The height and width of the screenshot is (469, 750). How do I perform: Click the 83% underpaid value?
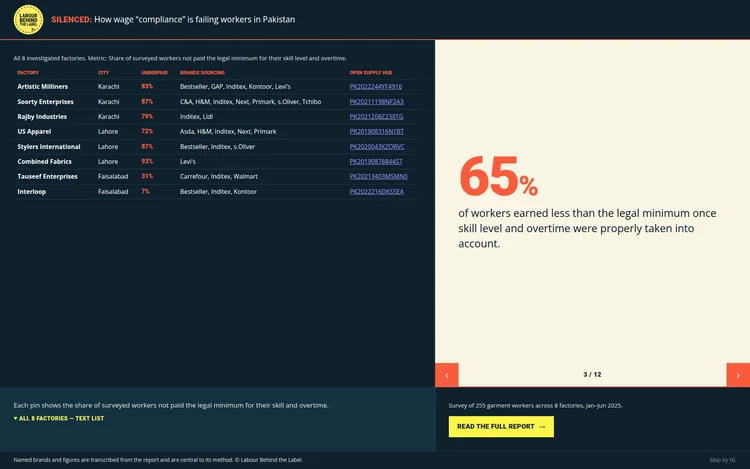coord(147,87)
